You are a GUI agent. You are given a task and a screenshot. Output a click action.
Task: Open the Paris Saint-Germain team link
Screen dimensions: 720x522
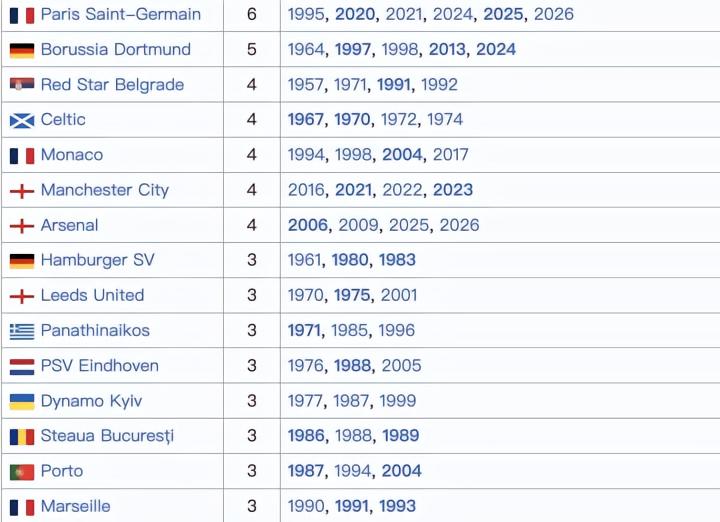[x=120, y=15]
